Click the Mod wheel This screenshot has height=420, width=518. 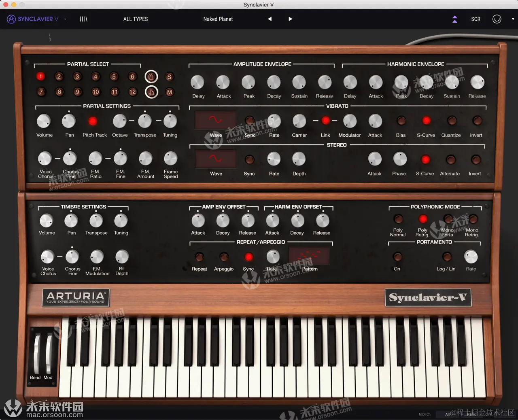(49, 354)
